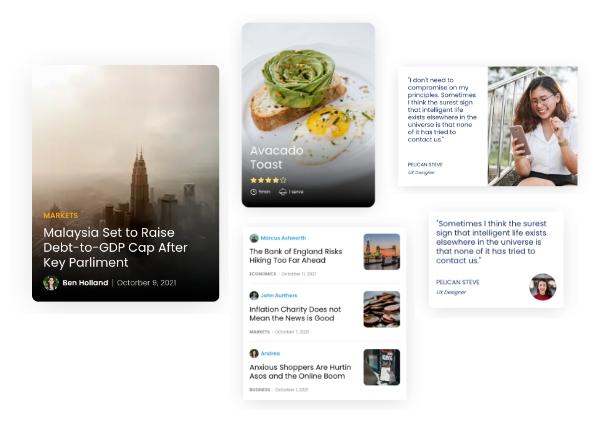The image size is (600, 424).
Task: Click the clock time icon on Avocado Toast card
Action: click(x=253, y=192)
